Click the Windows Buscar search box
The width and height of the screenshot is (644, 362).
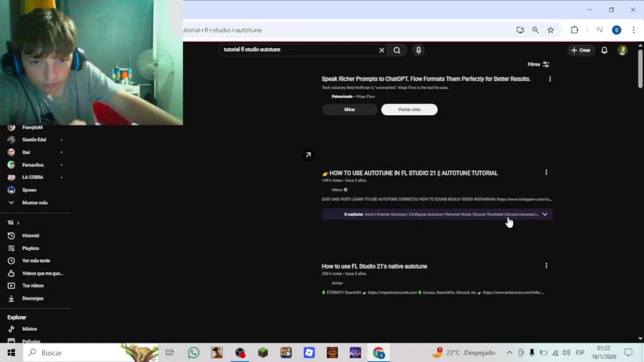point(92,353)
